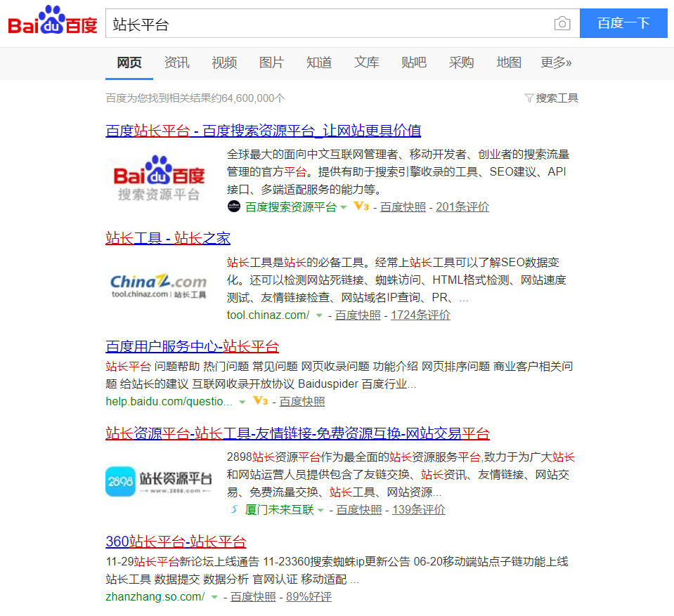Open result 百度站长平台 - 百度搜索资源平台

coord(263,131)
